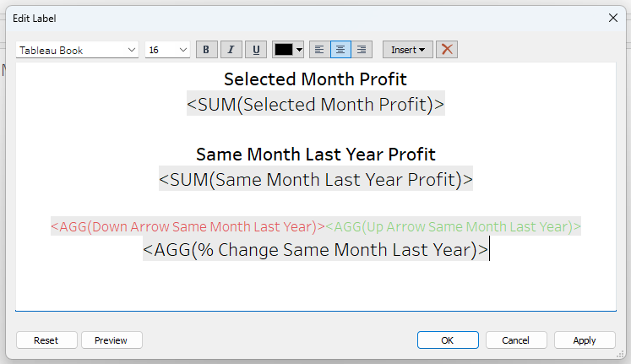Open the Insert field dropdown
Image resolution: width=631 pixels, height=364 pixels.
(x=408, y=50)
